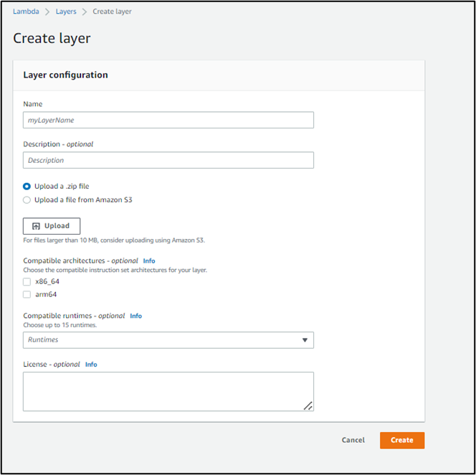
Task: Open Info link beside License
Action: (x=91, y=365)
